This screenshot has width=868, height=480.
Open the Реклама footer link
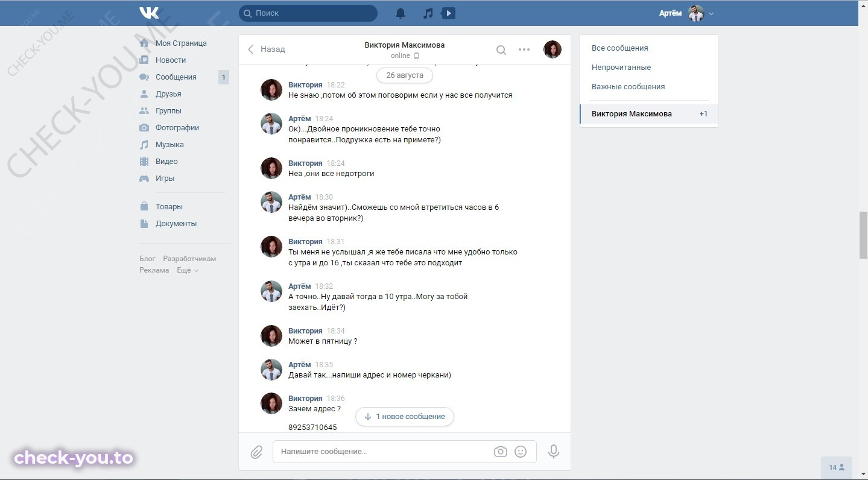point(154,270)
